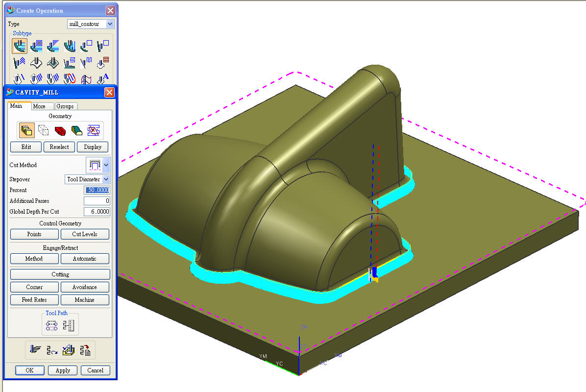
Task: Click the Cancel button
Action: [x=96, y=370]
